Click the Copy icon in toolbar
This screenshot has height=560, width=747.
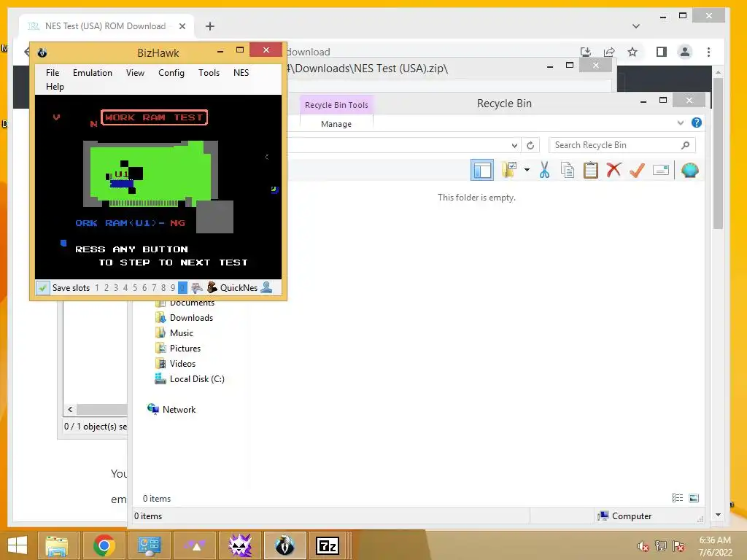pos(568,170)
